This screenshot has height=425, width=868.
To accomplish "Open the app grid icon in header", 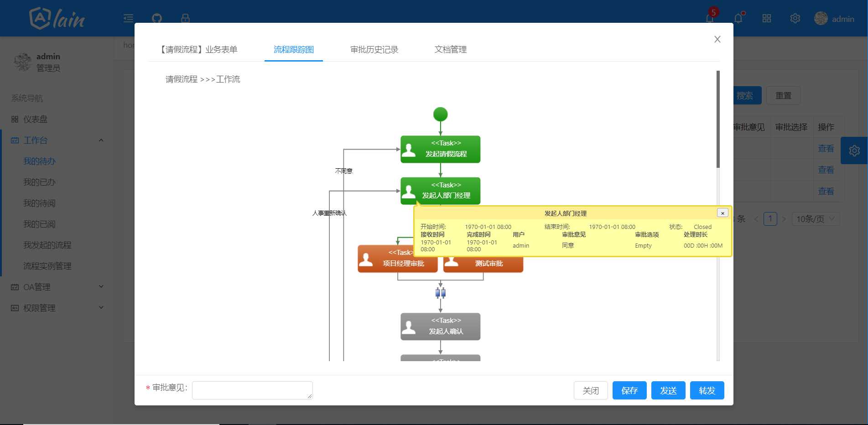I will (x=767, y=18).
